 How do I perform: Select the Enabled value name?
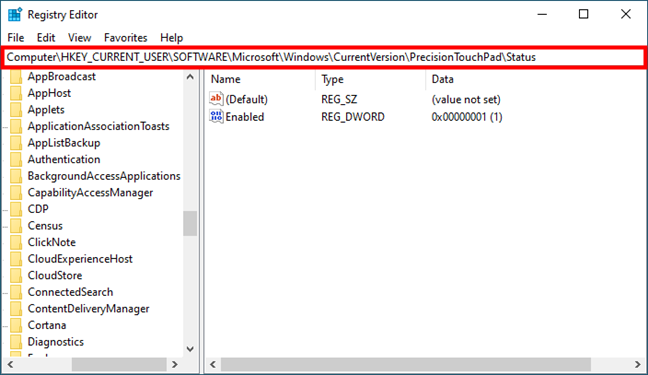[x=245, y=117]
